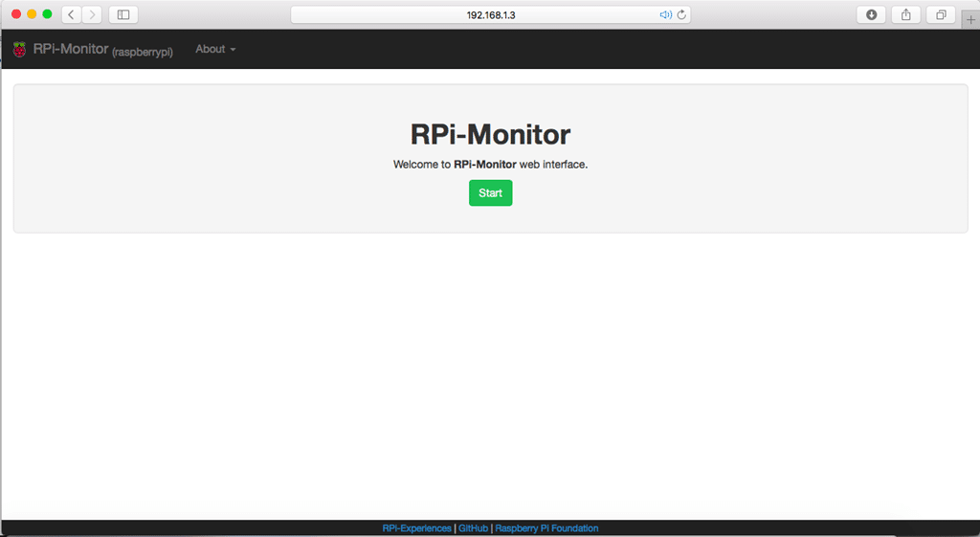This screenshot has height=537, width=980.
Task: Open the Raspberry Pi Foundation link
Action: (546, 528)
